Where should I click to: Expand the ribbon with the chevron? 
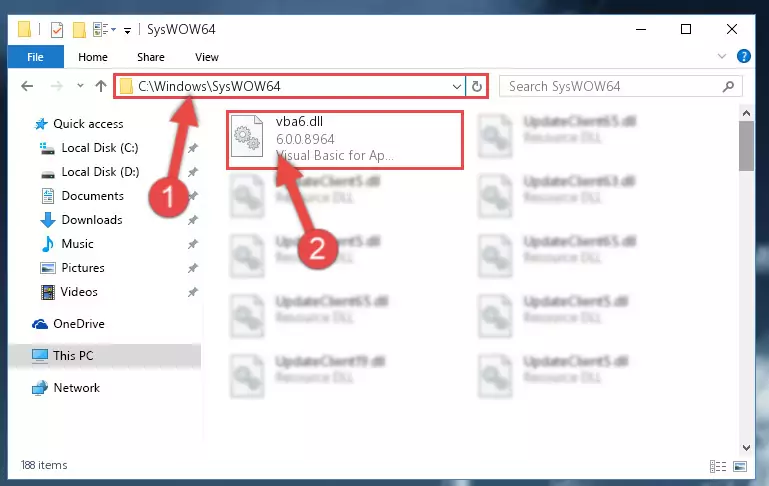pos(721,56)
